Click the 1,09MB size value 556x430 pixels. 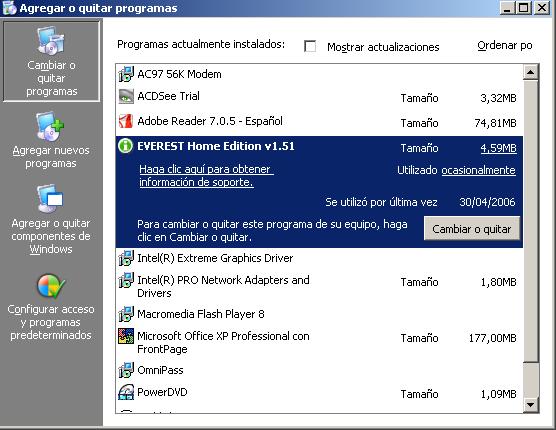[x=498, y=394]
